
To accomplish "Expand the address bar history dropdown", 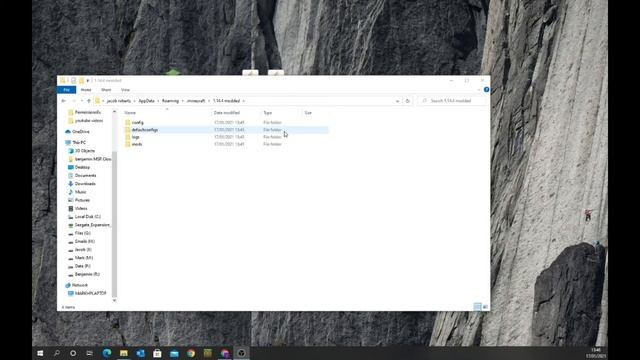I will click(397, 101).
